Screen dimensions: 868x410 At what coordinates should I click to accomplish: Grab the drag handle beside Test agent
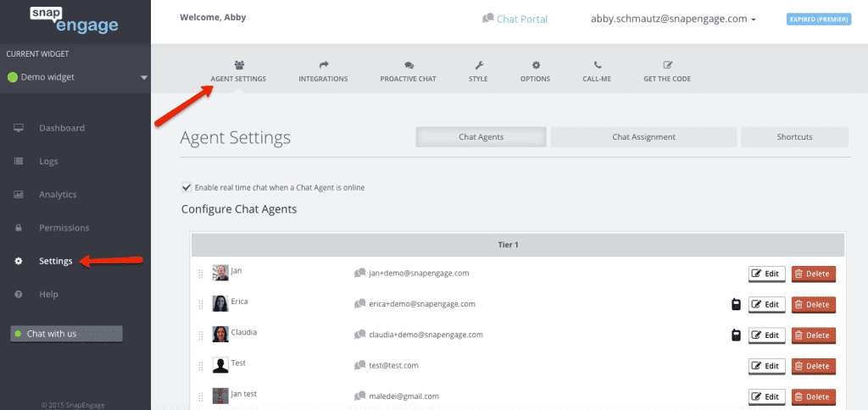tap(201, 366)
